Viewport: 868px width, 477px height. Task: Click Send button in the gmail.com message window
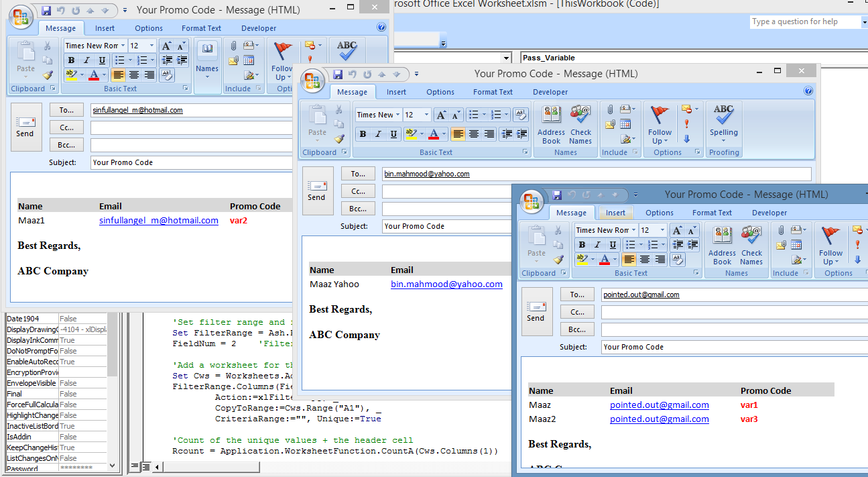click(x=536, y=311)
